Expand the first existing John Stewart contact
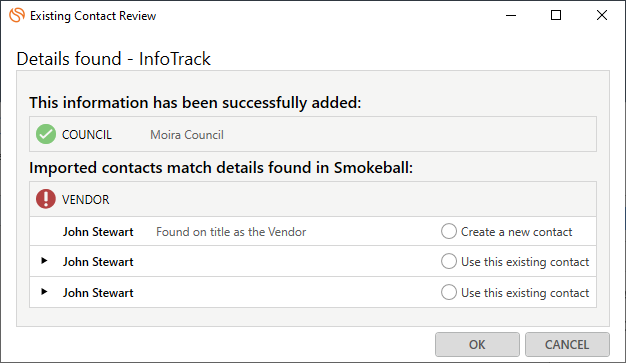Image resolution: width=626 pixels, height=363 pixels. tap(44, 261)
